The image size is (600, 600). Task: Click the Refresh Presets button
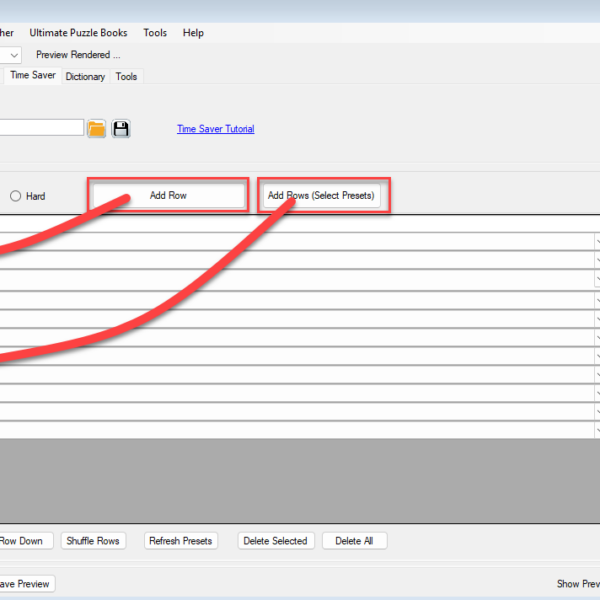click(180, 541)
